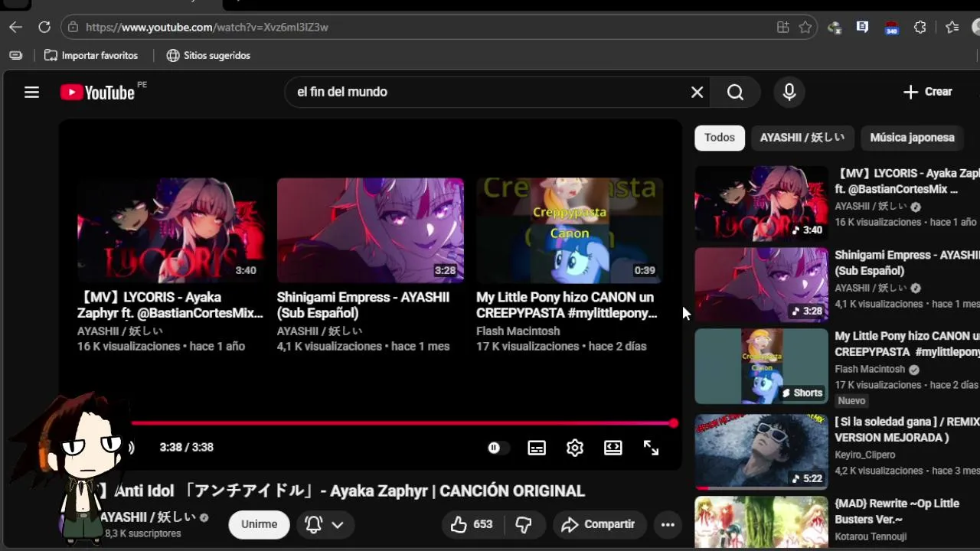Dislike the video
The width and height of the screenshot is (980, 551).
524,524
